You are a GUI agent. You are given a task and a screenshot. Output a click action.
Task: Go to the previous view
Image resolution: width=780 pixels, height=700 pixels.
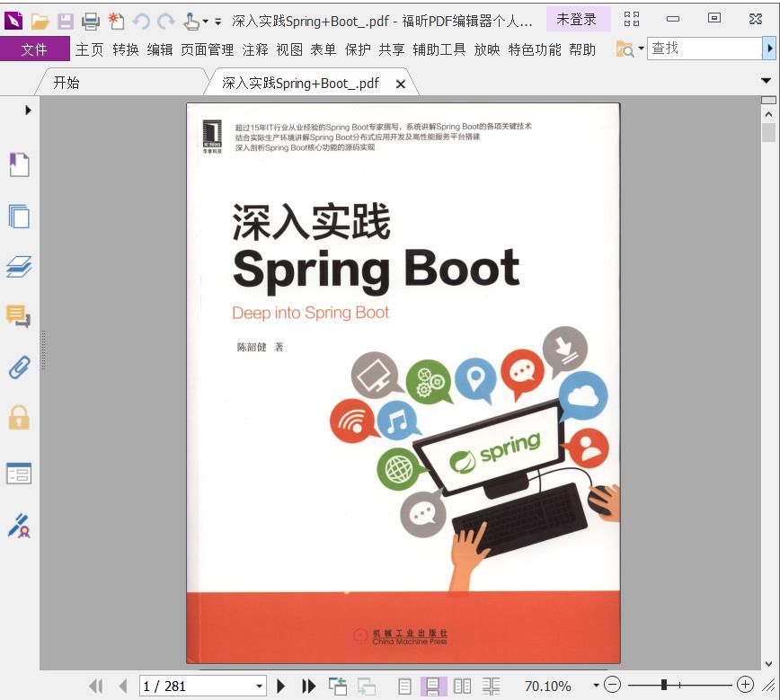338,686
